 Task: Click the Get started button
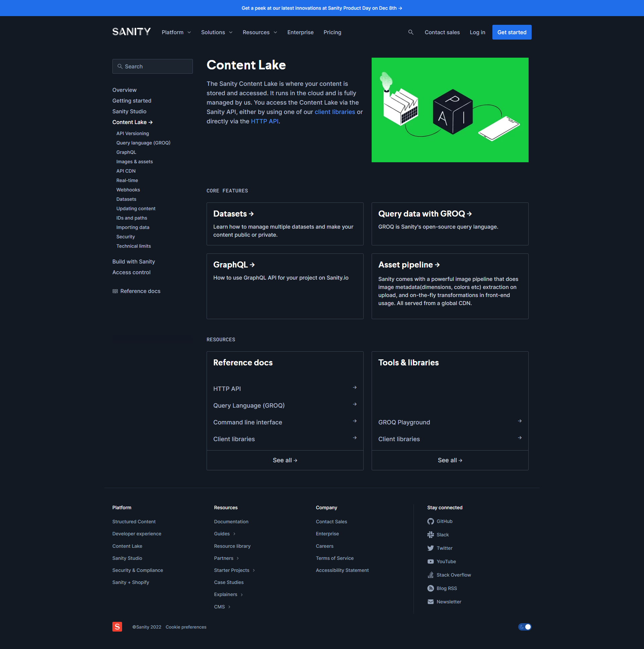tap(512, 32)
